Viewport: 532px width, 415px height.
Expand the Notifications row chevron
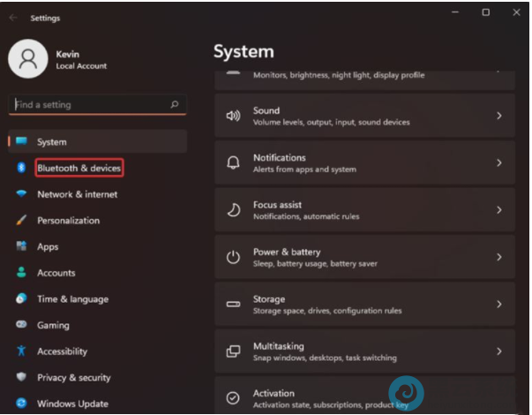(498, 163)
